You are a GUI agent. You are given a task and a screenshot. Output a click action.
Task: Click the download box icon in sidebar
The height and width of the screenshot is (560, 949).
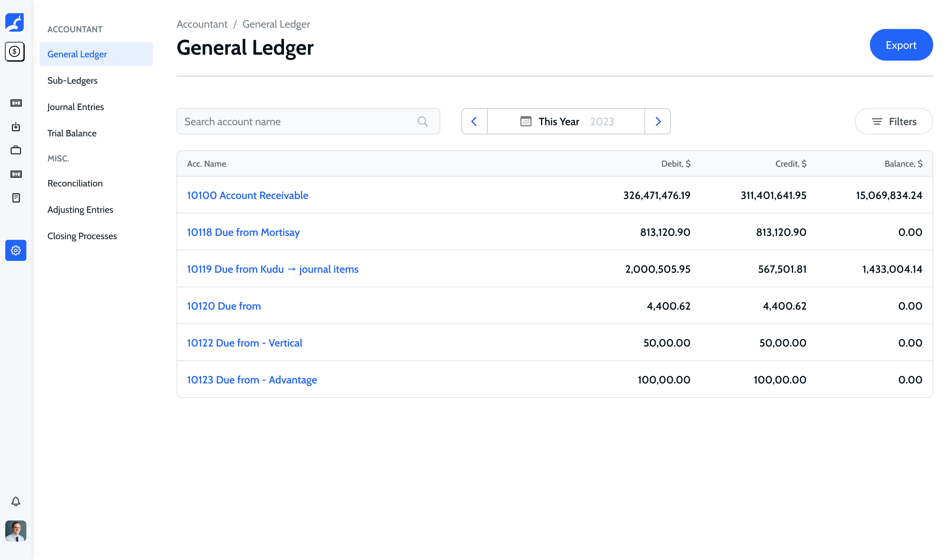tap(16, 127)
